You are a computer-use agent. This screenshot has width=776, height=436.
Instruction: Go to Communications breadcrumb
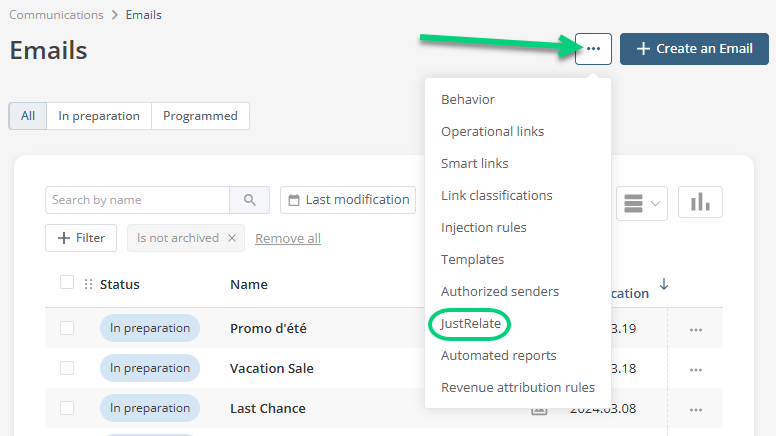point(56,15)
